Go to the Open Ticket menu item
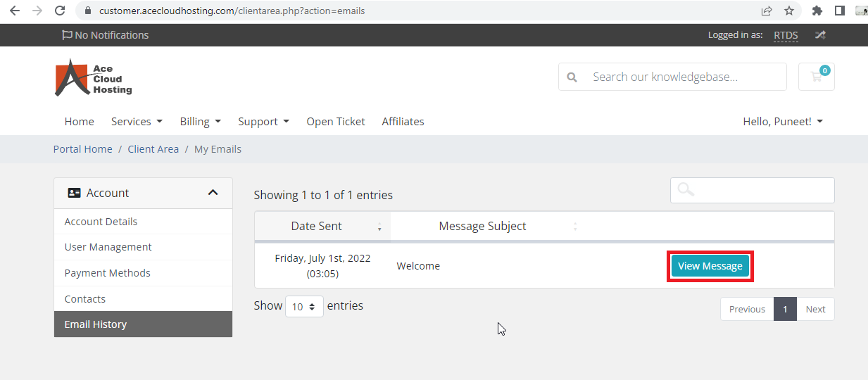 pos(336,121)
